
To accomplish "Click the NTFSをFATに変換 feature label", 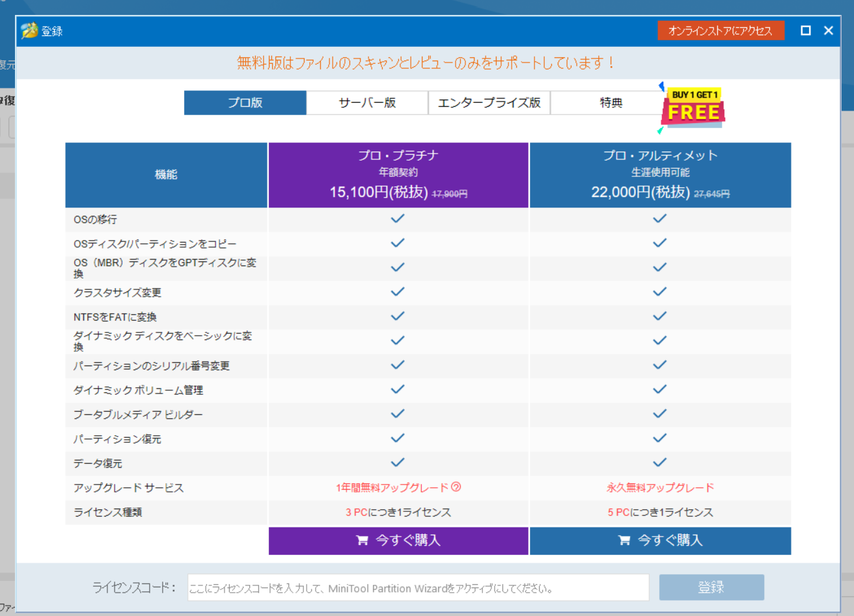I will (x=115, y=317).
